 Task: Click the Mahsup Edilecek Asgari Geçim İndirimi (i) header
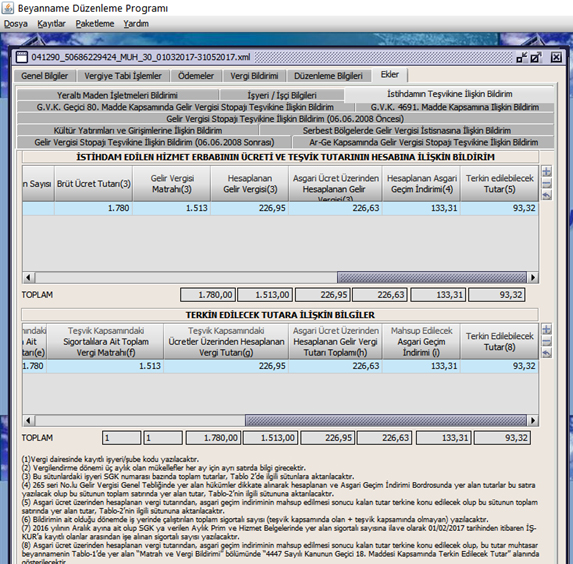pos(421,341)
